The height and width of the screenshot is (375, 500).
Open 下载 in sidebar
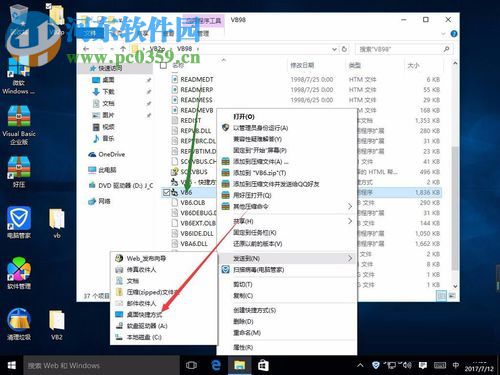[x=108, y=92]
